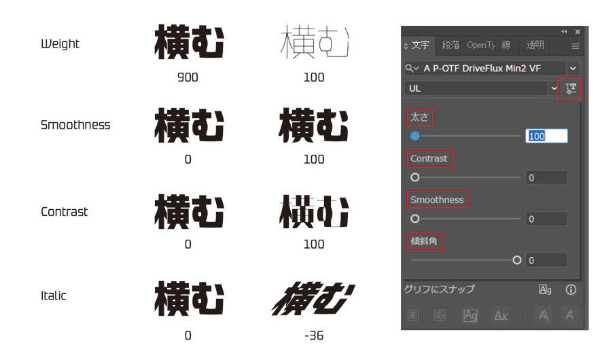
Task: Toggle the Ax baseline snap option
Action: click(x=501, y=316)
